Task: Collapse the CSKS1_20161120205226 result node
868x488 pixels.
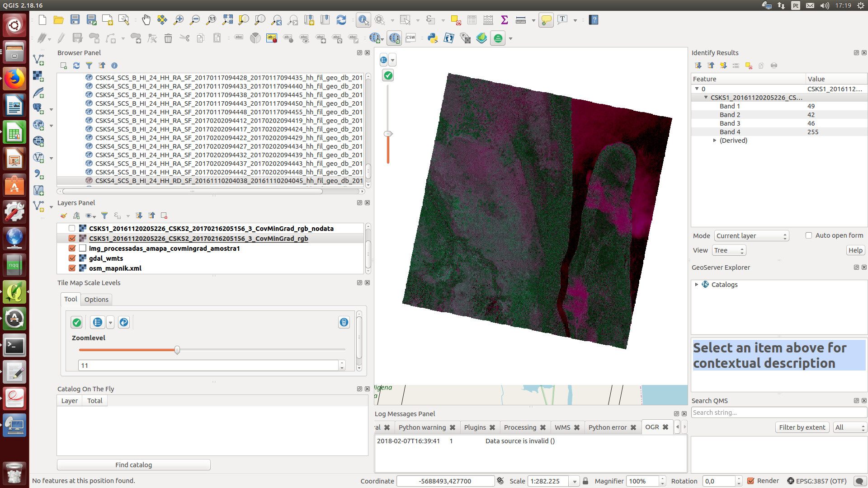Action: pos(706,98)
